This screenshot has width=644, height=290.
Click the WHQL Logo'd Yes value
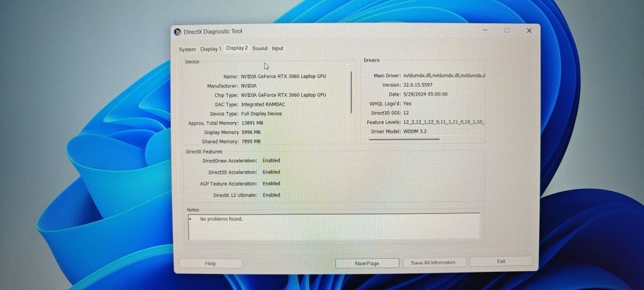(407, 104)
